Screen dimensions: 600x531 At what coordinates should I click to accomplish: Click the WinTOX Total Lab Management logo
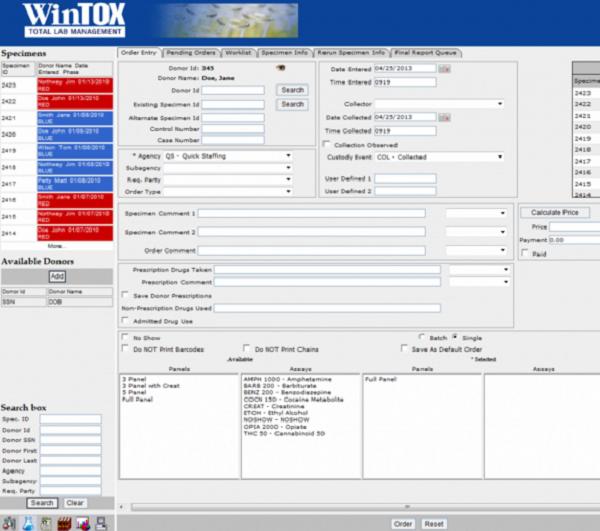pos(74,20)
